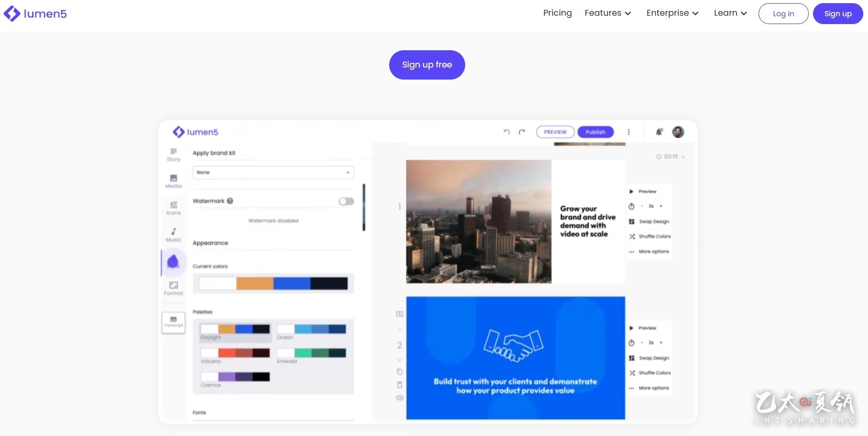Click the style panel vertical scrollbar
The width and height of the screenshot is (868, 436).
click(364, 207)
